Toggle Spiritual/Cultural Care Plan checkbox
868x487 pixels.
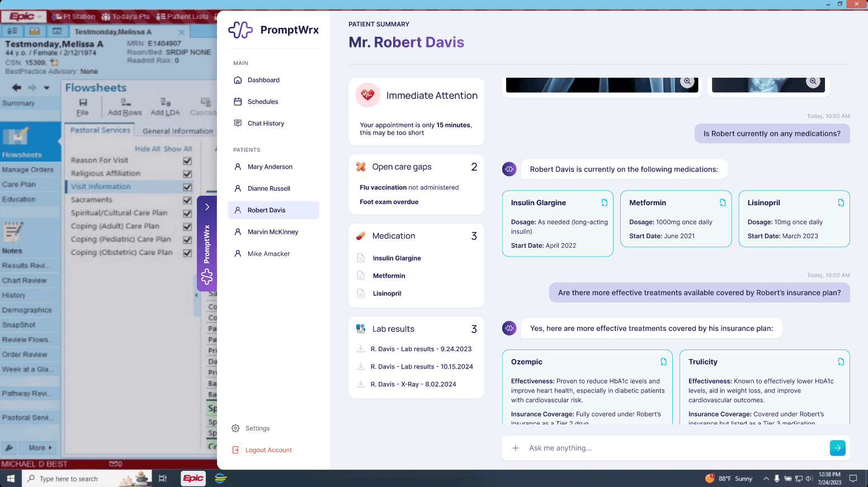(187, 214)
